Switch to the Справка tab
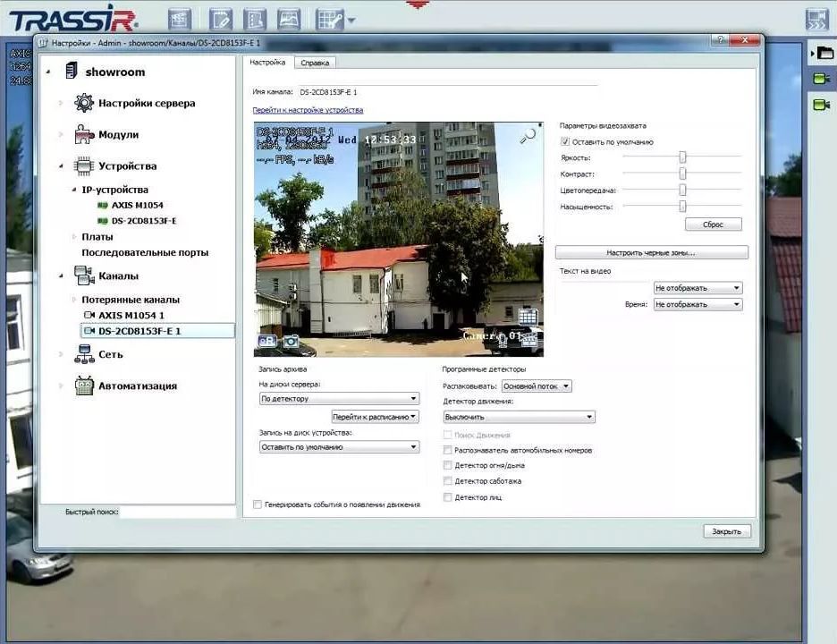The height and width of the screenshot is (644, 837). click(x=314, y=63)
